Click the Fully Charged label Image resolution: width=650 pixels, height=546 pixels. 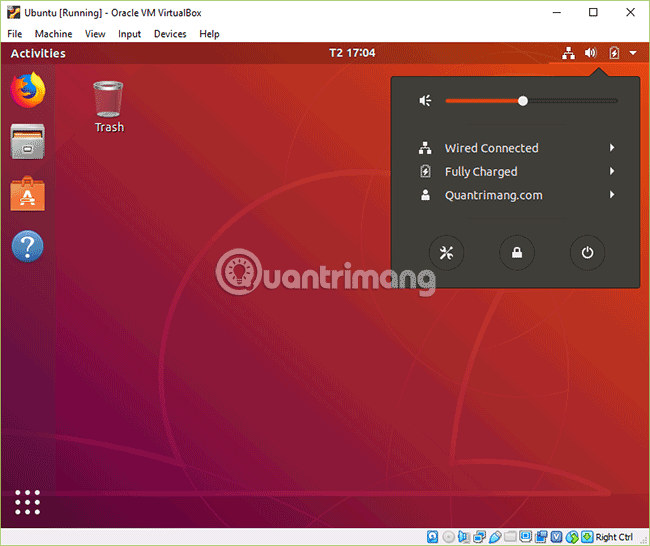coord(481,171)
